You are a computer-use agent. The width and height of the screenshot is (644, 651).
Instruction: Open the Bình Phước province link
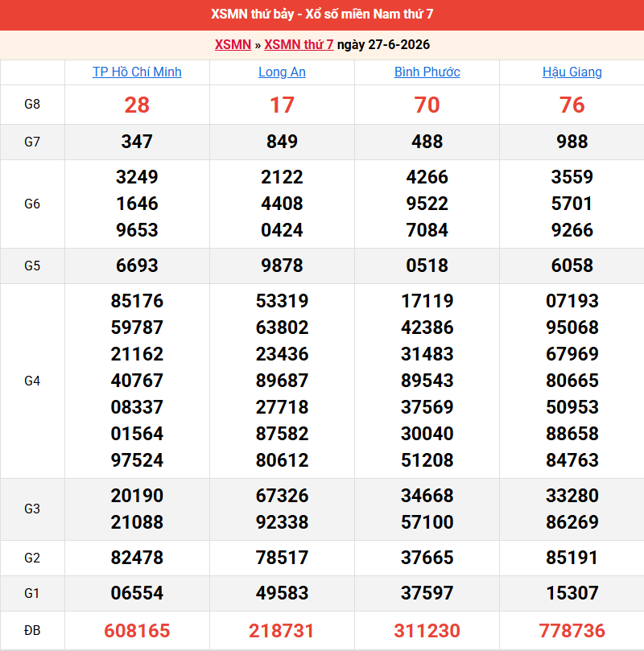427,72
